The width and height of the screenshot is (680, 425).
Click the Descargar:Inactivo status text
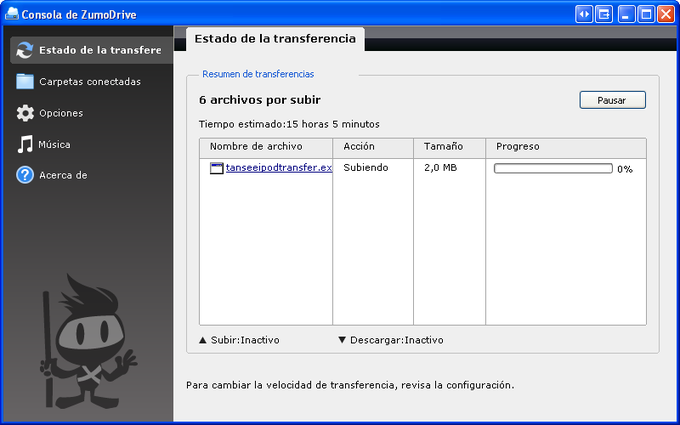click(397, 340)
